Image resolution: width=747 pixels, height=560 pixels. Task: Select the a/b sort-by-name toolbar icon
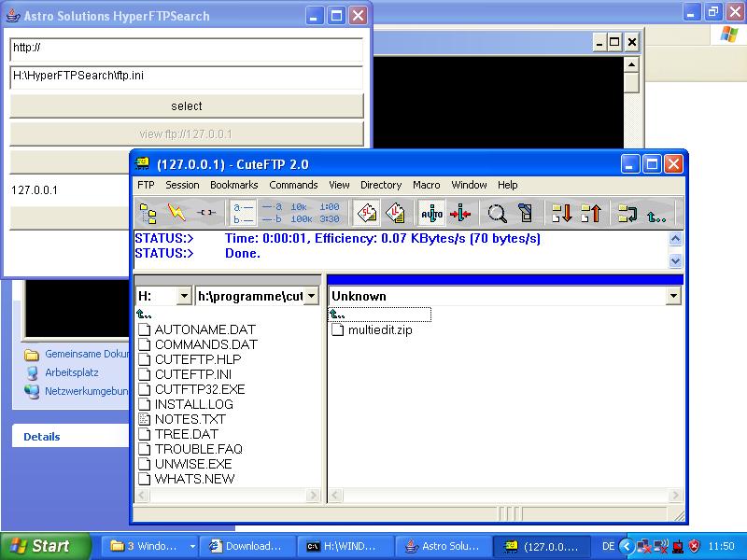click(243, 213)
